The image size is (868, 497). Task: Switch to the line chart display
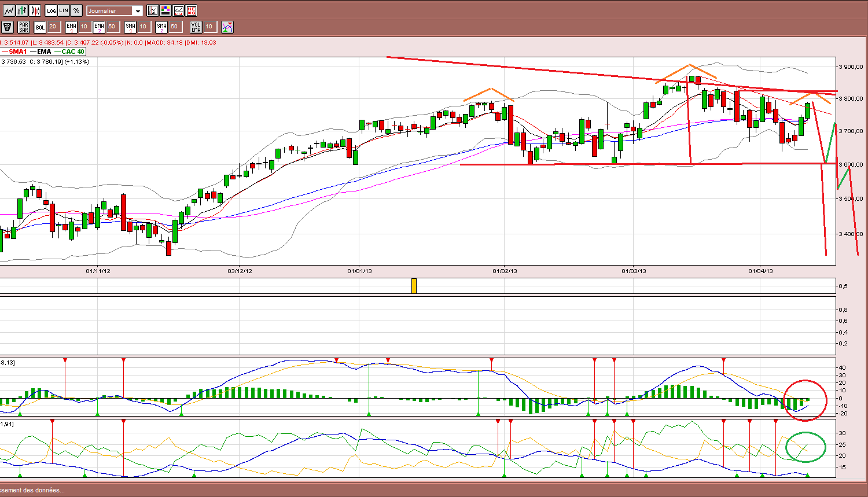click(9, 10)
